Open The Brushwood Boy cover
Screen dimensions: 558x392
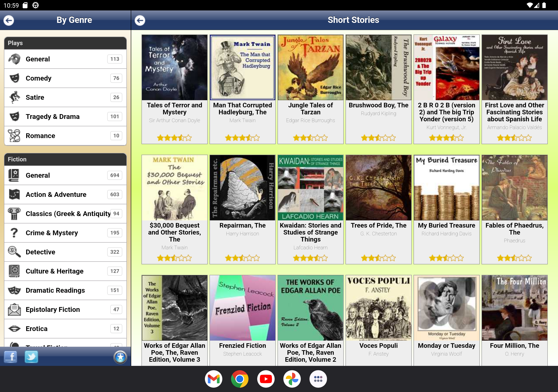379,67
